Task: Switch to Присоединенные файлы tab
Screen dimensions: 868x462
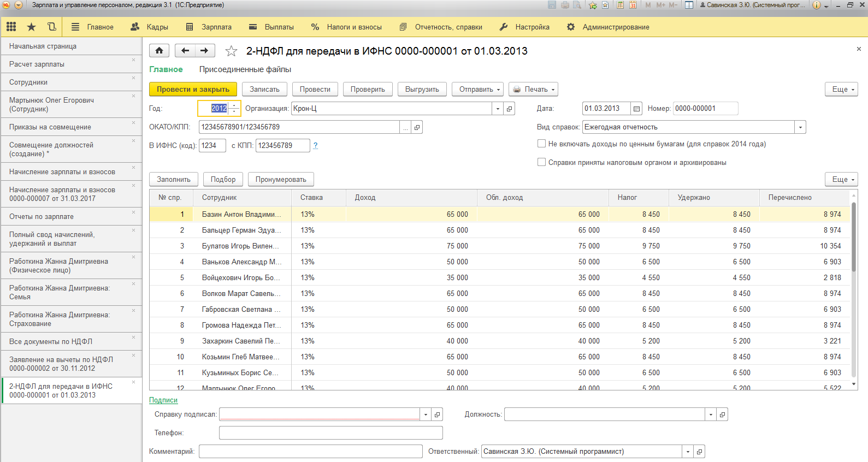Action: point(245,69)
